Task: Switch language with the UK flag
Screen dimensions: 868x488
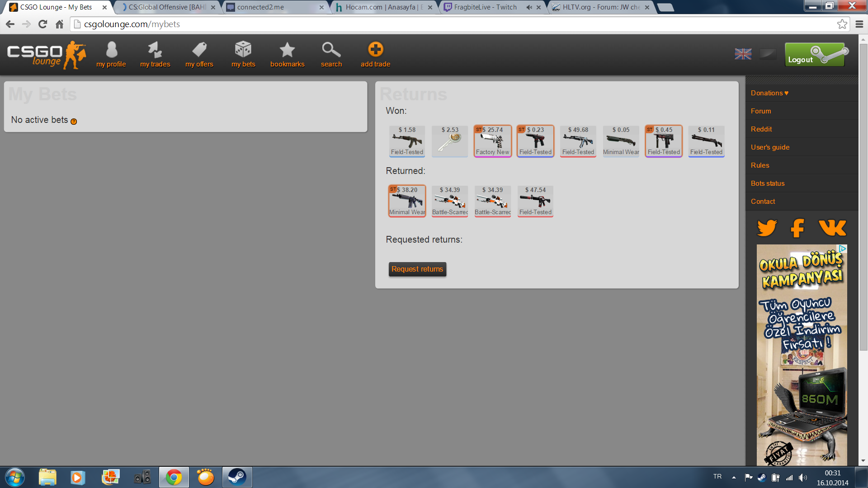Action: tap(743, 54)
